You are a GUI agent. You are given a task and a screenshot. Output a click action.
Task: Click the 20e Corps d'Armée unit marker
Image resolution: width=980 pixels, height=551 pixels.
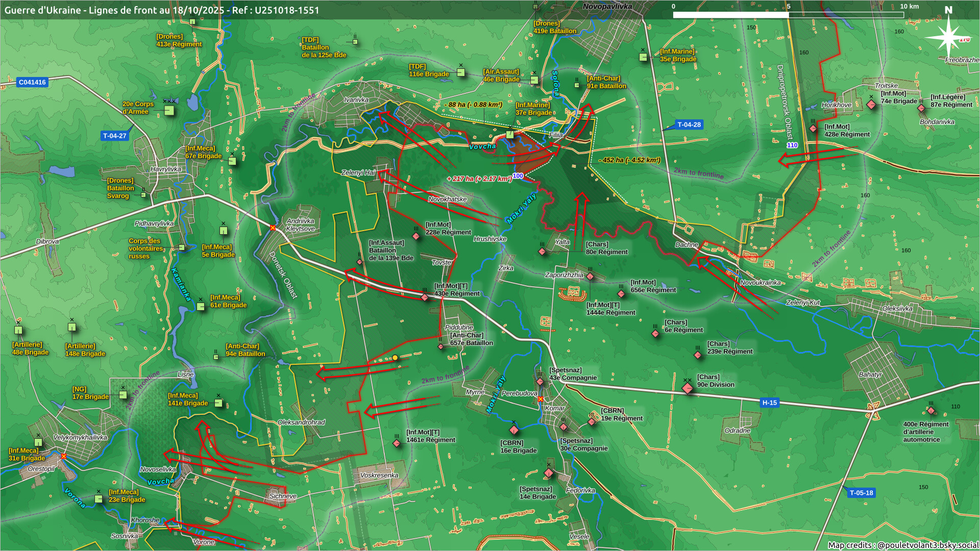pyautogui.click(x=169, y=110)
